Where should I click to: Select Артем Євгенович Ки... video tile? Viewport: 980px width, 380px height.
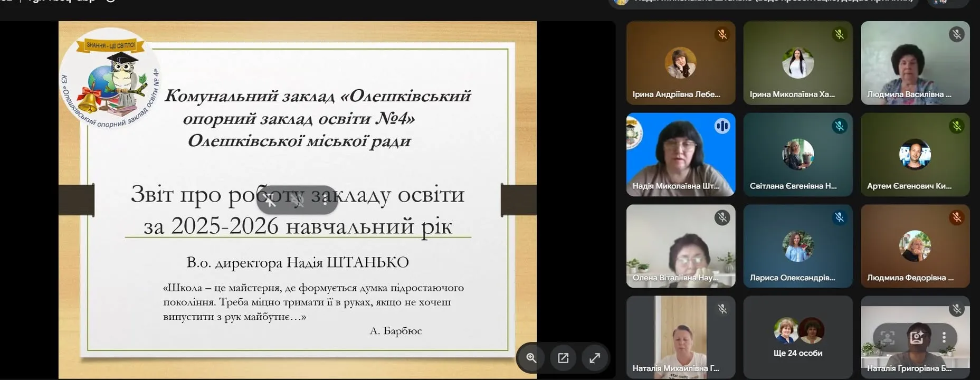click(915, 154)
